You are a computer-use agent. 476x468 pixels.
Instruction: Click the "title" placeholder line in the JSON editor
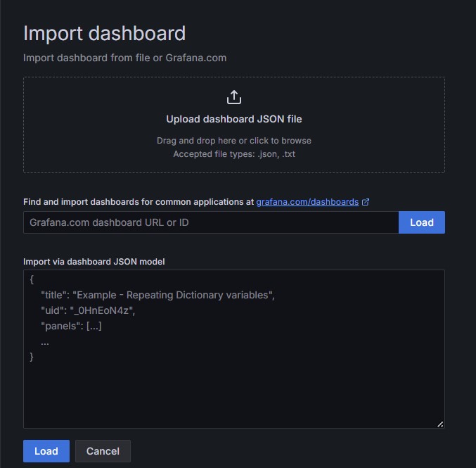pyautogui.click(x=157, y=295)
